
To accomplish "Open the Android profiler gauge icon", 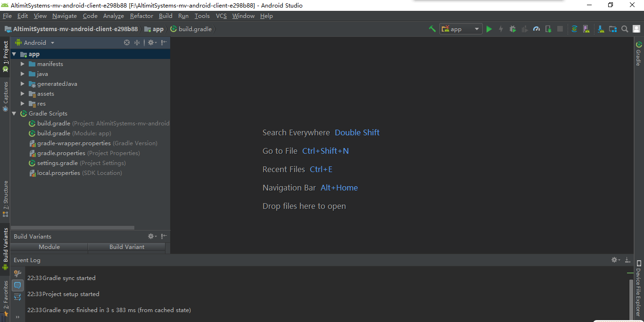I will pos(536,29).
